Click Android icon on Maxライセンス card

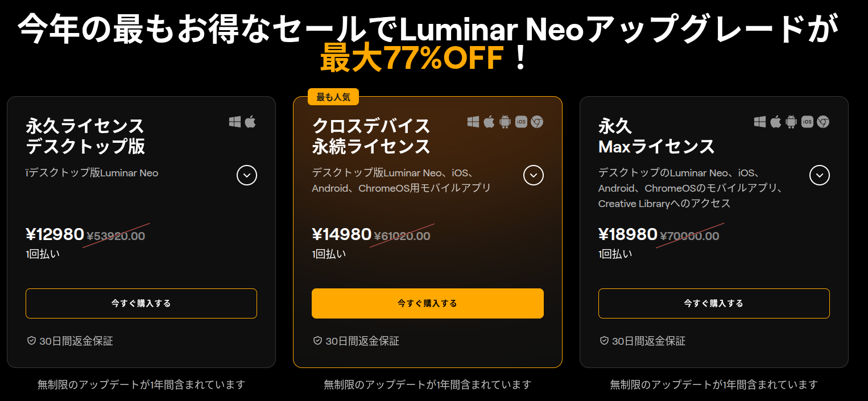(791, 122)
